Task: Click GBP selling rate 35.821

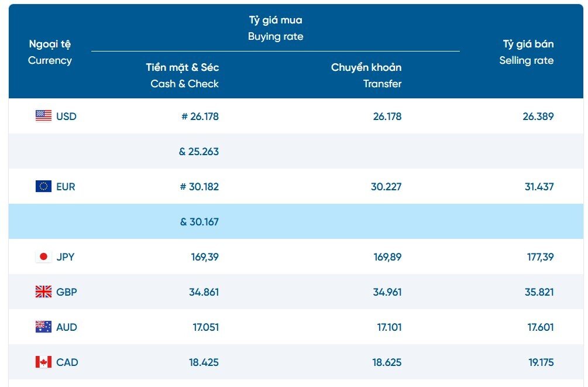Action: 539,292
